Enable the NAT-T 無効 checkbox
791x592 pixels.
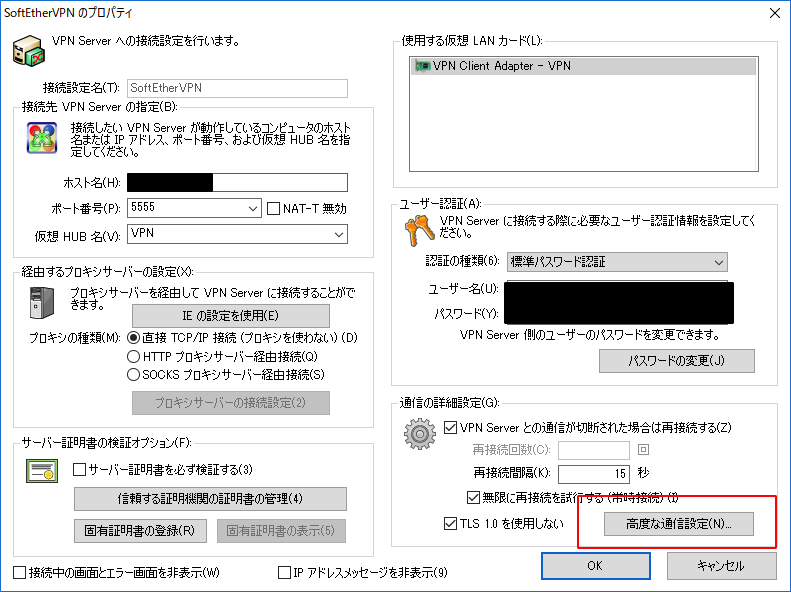coord(273,208)
